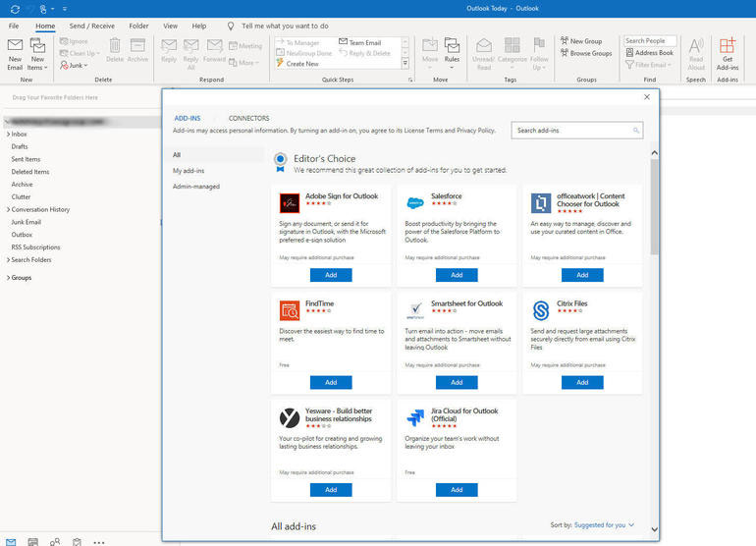Add the Salesforce add-in
This screenshot has height=546, width=756.
coord(457,275)
